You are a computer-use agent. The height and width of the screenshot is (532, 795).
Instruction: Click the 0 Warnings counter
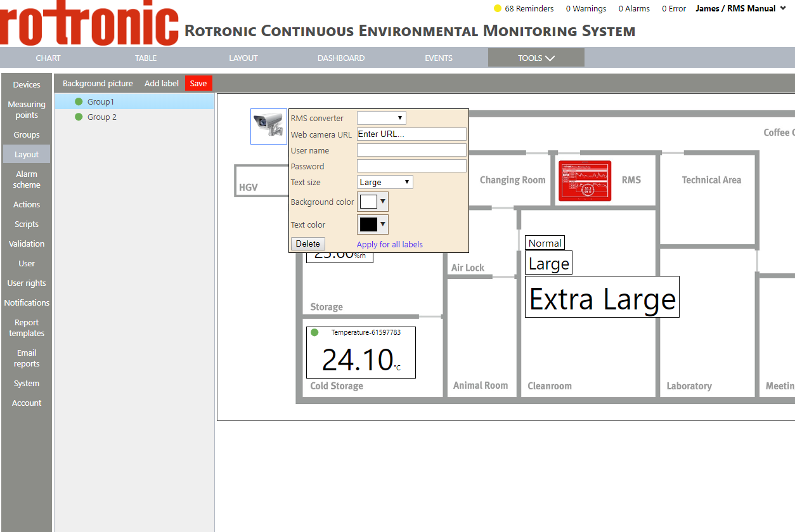(x=586, y=9)
